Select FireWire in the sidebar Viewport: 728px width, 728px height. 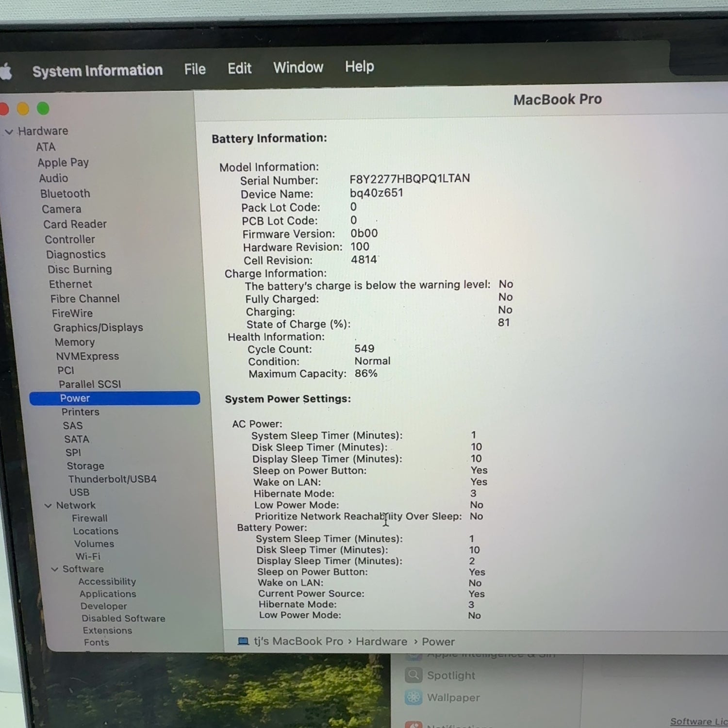click(72, 313)
